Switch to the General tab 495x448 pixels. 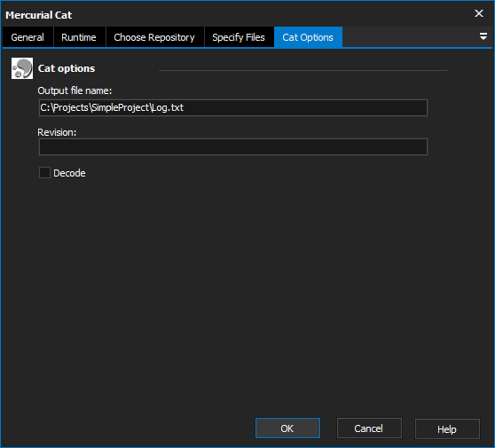click(x=27, y=37)
